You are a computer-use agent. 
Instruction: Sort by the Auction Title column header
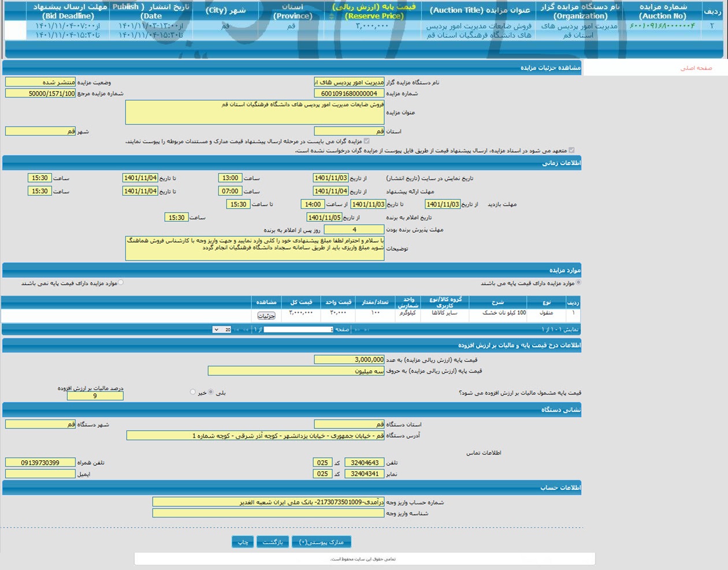[x=480, y=10]
